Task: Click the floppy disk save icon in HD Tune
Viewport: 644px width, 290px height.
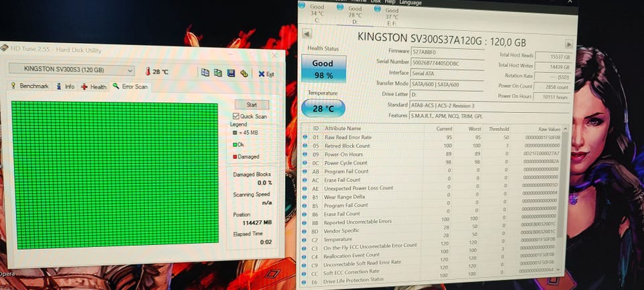Action: click(x=231, y=73)
